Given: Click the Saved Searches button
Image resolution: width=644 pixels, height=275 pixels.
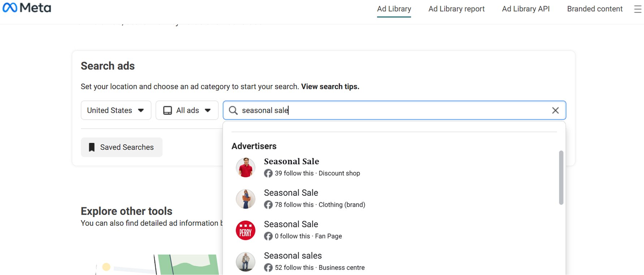Looking at the screenshot, I should [122, 147].
